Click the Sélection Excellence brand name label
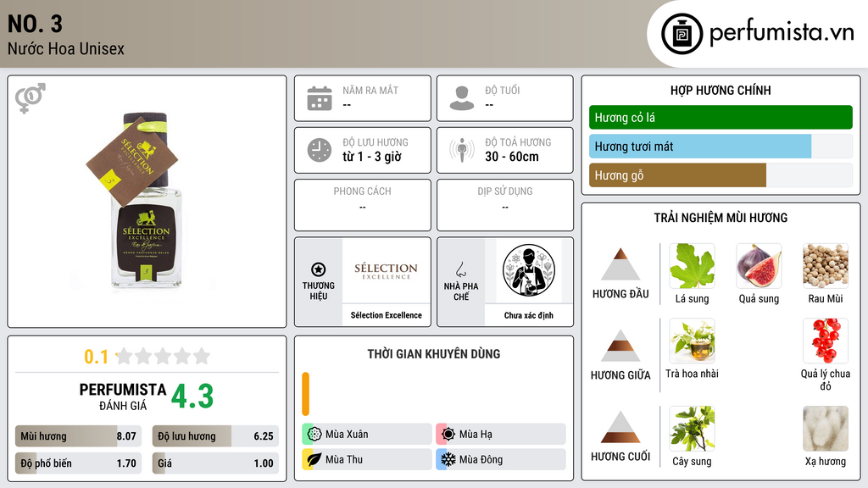The height and width of the screenshot is (488, 868). point(386,315)
